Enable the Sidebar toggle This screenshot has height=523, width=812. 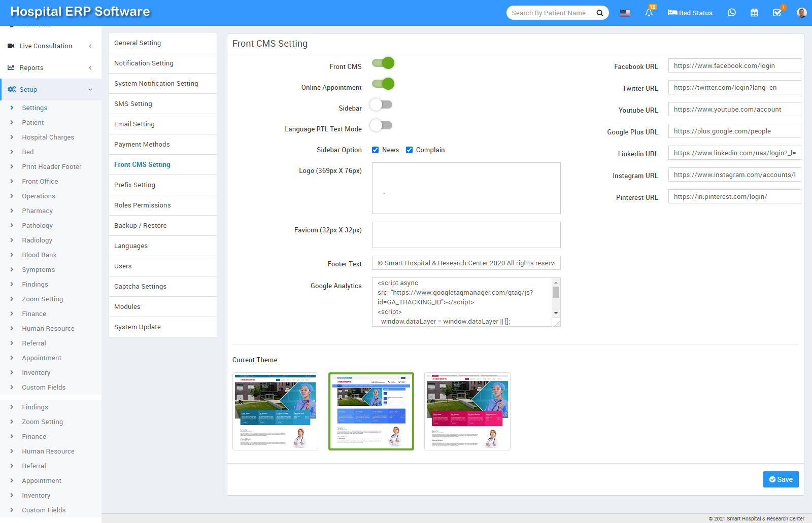[x=382, y=104]
